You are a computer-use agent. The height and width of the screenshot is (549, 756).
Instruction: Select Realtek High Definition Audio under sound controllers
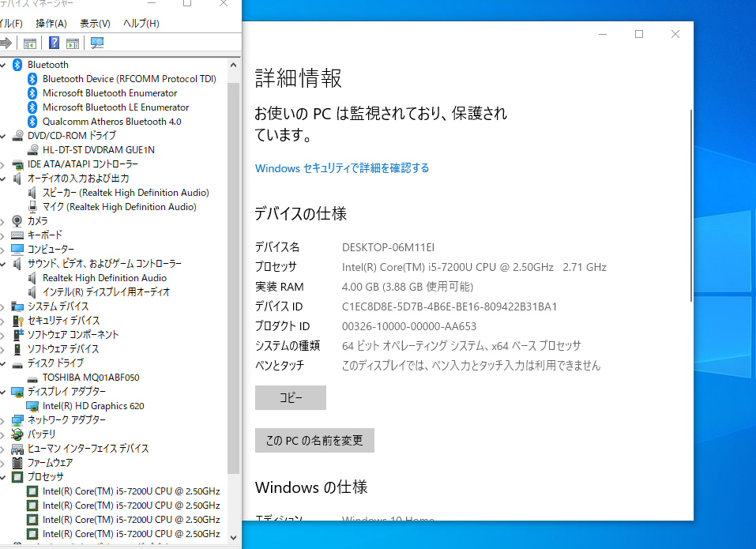coord(104,278)
